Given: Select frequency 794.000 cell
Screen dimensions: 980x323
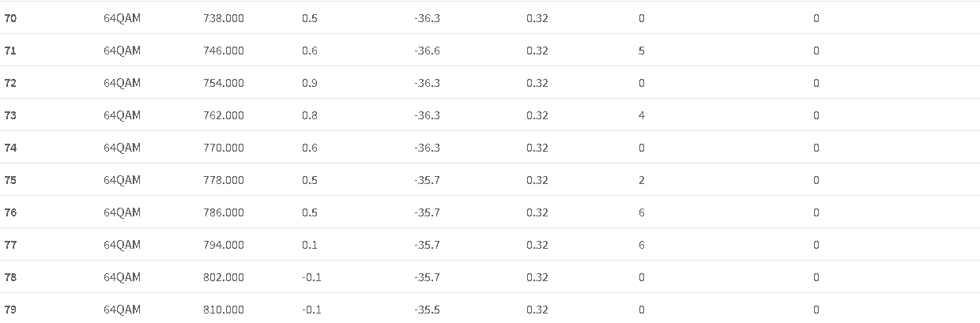Looking at the screenshot, I should [224, 245].
